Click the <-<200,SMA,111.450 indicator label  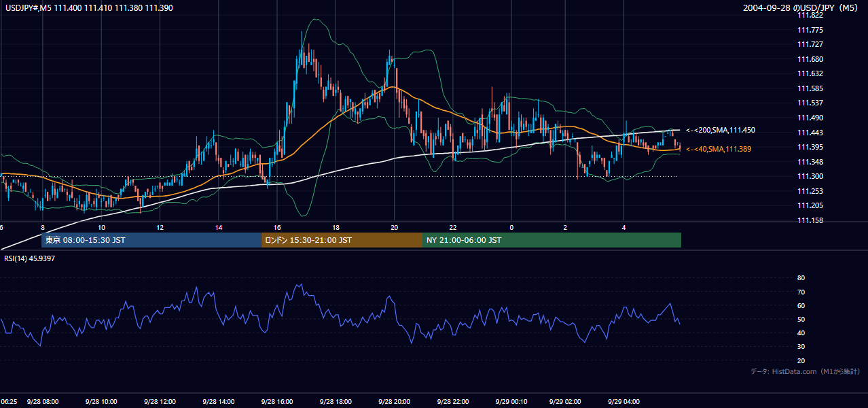[721, 130]
